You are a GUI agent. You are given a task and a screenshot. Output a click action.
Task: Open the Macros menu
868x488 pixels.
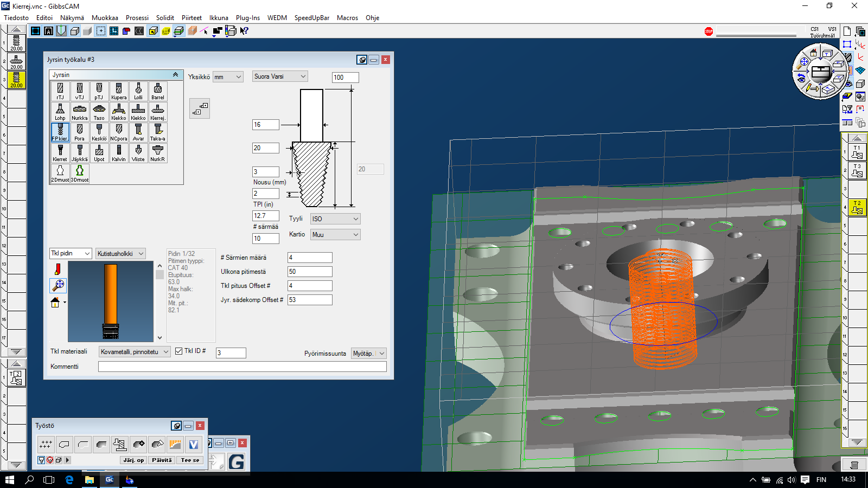[x=347, y=18]
